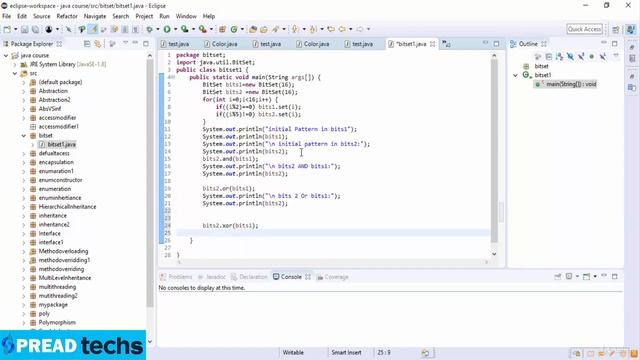Click the Java perspective icon

631,29
